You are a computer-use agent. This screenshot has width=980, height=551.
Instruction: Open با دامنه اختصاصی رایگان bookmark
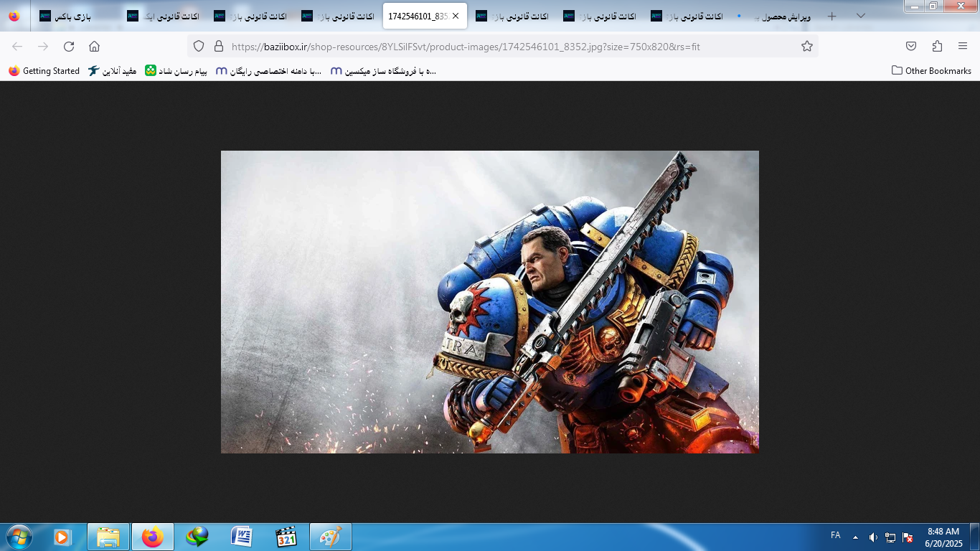tap(269, 71)
